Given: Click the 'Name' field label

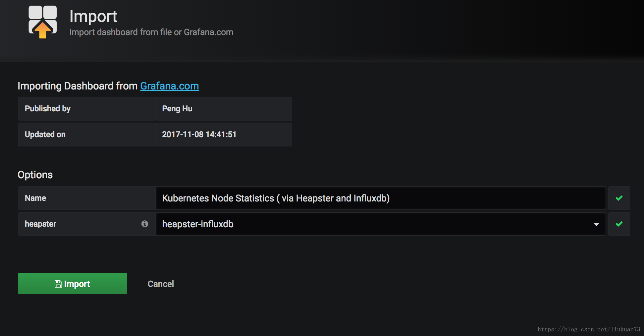Looking at the screenshot, I should click(35, 198).
